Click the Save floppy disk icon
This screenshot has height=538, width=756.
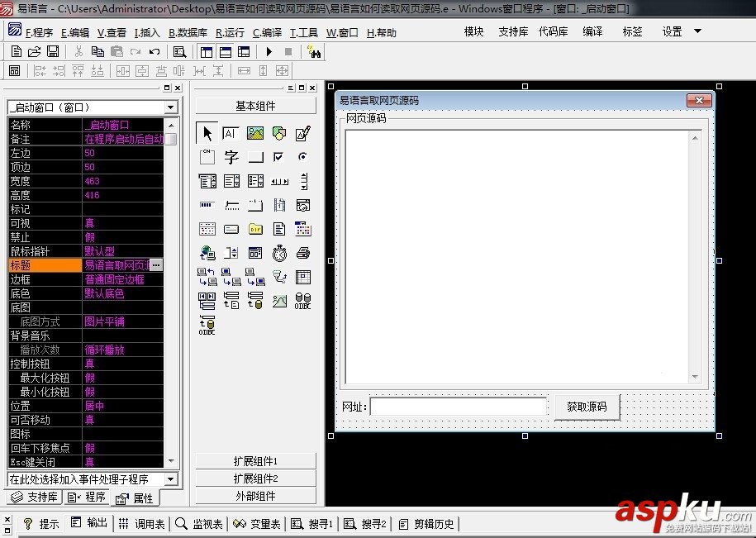coord(53,51)
